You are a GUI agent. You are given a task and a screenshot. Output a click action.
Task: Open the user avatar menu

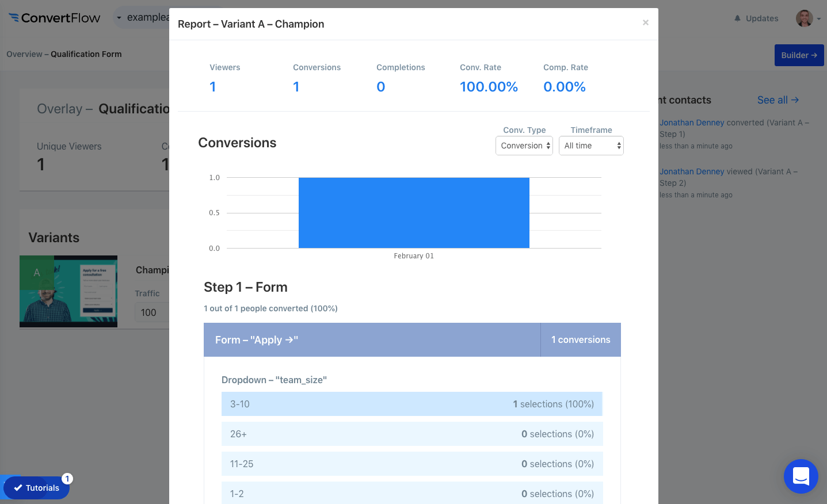tap(808, 18)
